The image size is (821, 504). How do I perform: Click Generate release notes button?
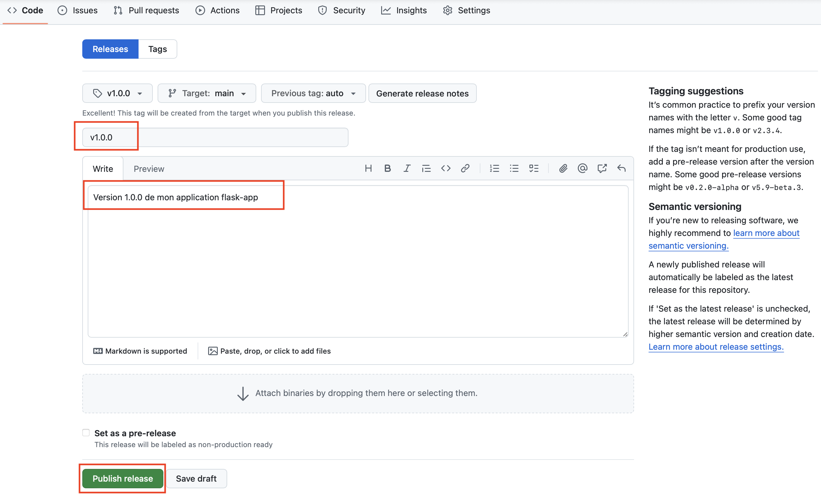click(x=422, y=93)
